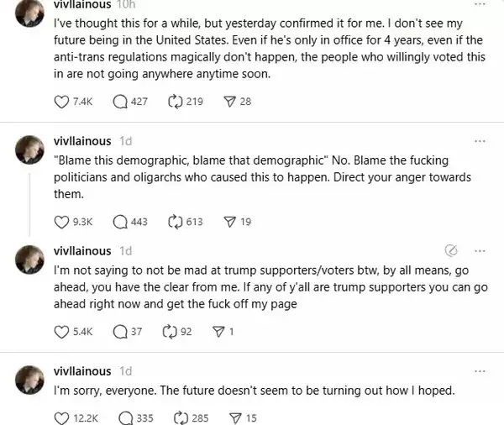The height and width of the screenshot is (425, 504).
Task: Like the trump supporters post with 5.4K likes
Action: [x=60, y=331]
